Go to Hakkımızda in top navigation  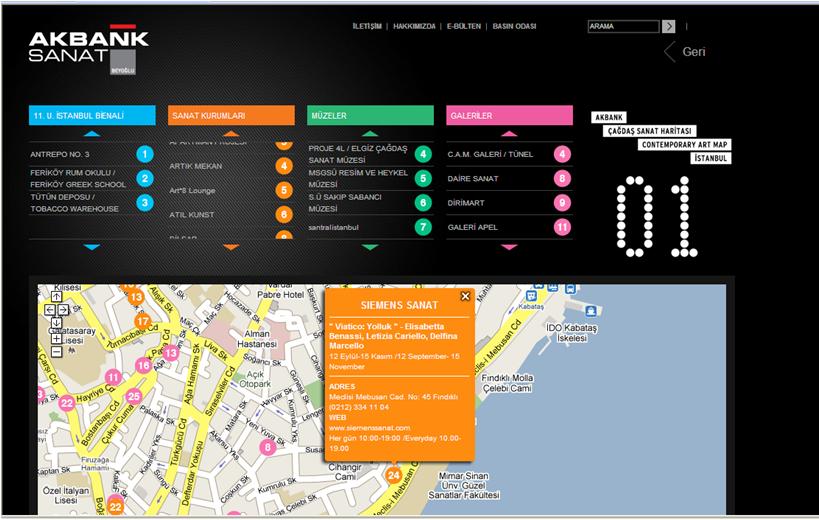tap(414, 26)
